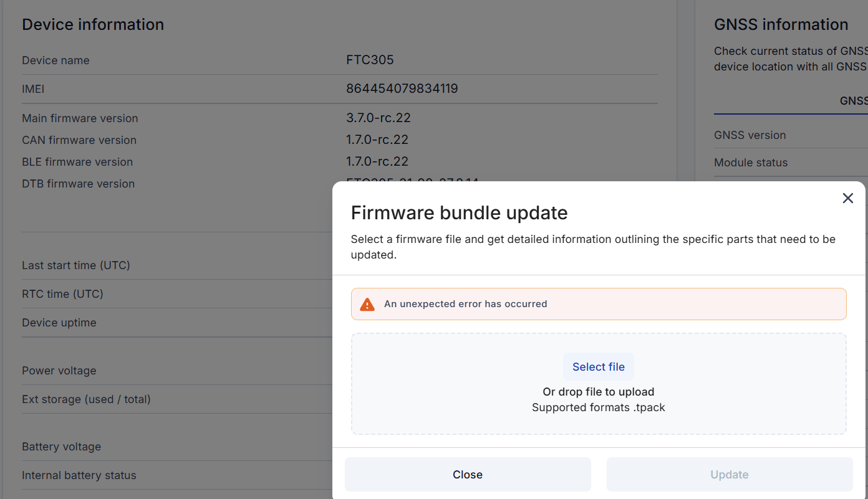Click the 'An unexpected error has occurred' message

click(x=465, y=304)
